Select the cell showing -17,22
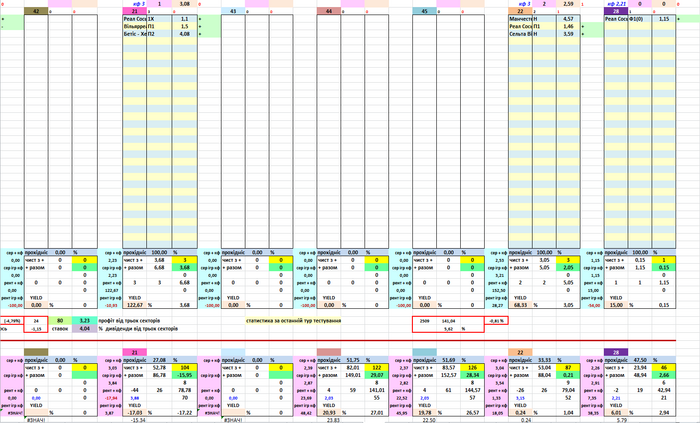Viewport: 700px width, 423px height. coord(184,413)
